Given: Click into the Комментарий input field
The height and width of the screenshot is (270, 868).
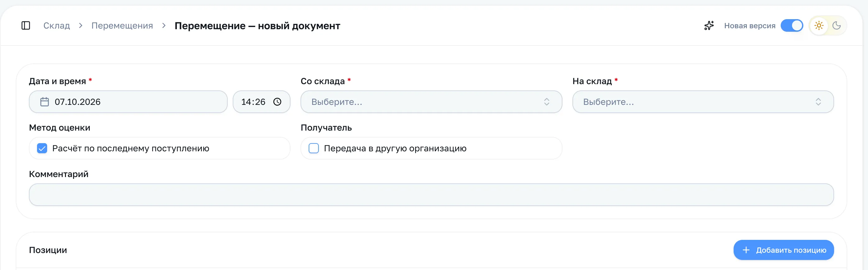Looking at the screenshot, I should click(431, 195).
